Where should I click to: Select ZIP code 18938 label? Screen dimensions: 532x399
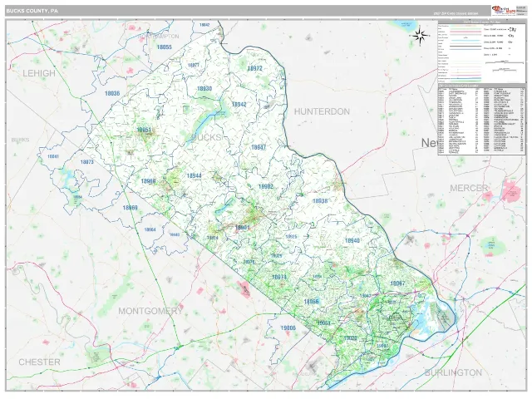pos(320,201)
